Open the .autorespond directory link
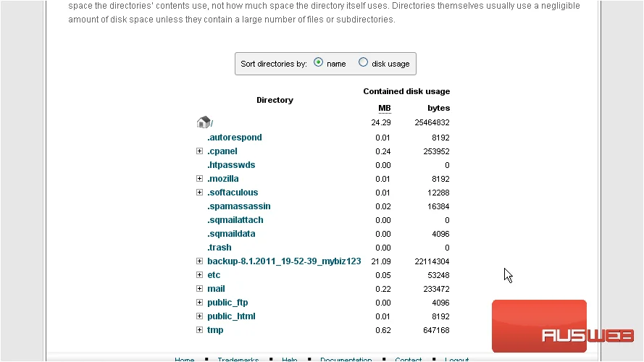 [x=235, y=138]
